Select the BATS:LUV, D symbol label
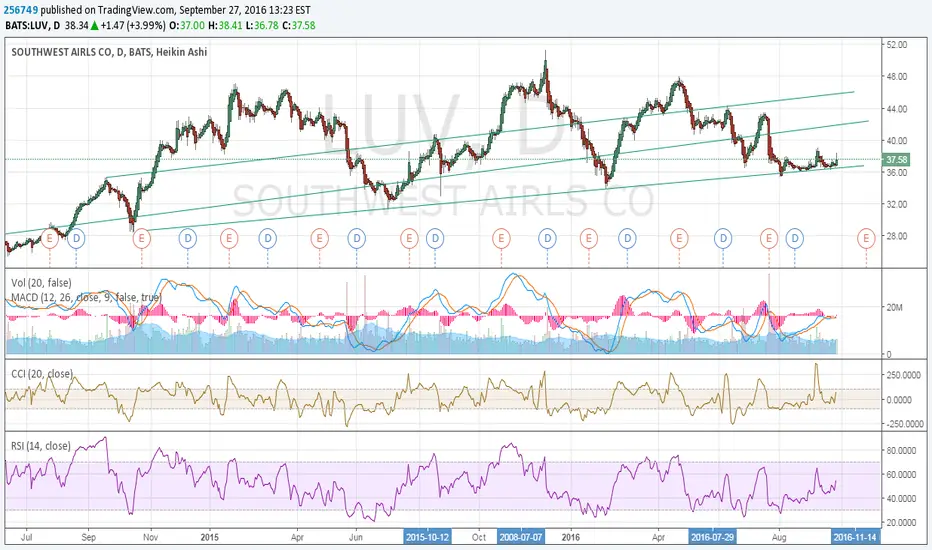 [x=33, y=26]
